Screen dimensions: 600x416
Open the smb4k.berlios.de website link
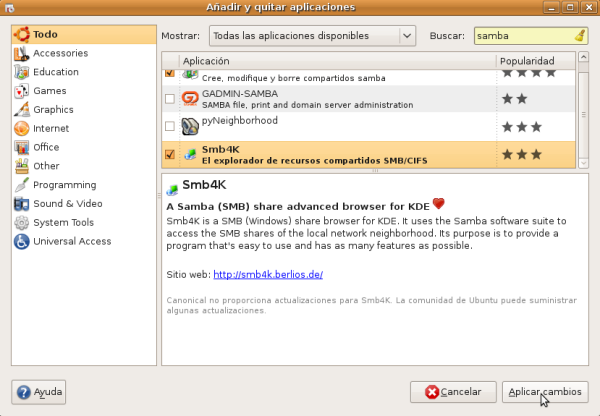coord(268,274)
